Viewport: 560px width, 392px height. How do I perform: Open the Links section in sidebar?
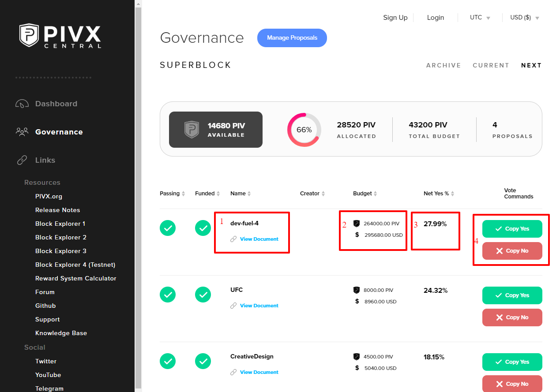click(45, 160)
